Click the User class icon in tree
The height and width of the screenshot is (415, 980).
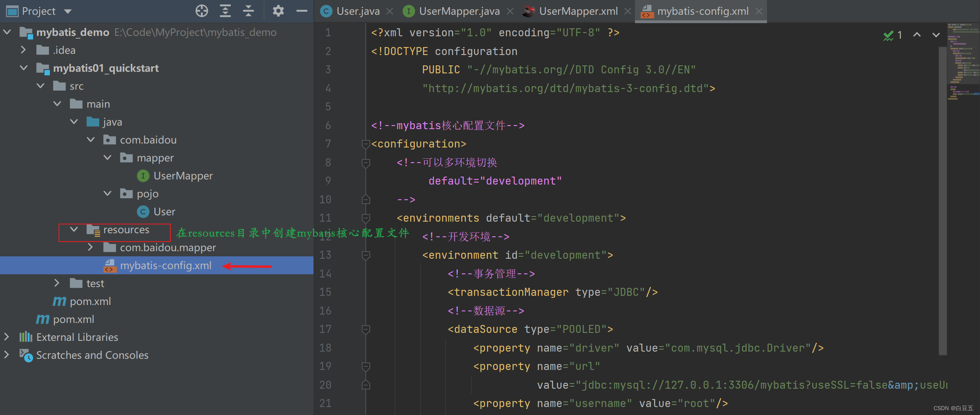pyautogui.click(x=143, y=212)
